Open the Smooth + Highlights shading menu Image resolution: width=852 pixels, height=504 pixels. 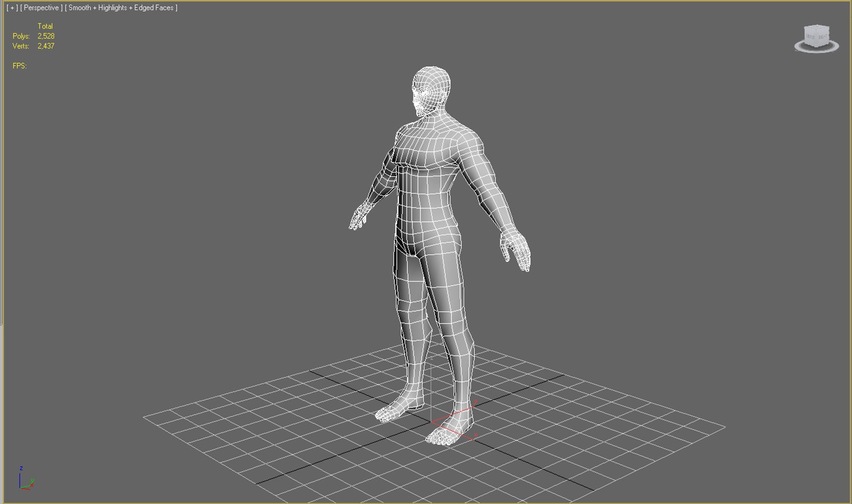coord(121,7)
